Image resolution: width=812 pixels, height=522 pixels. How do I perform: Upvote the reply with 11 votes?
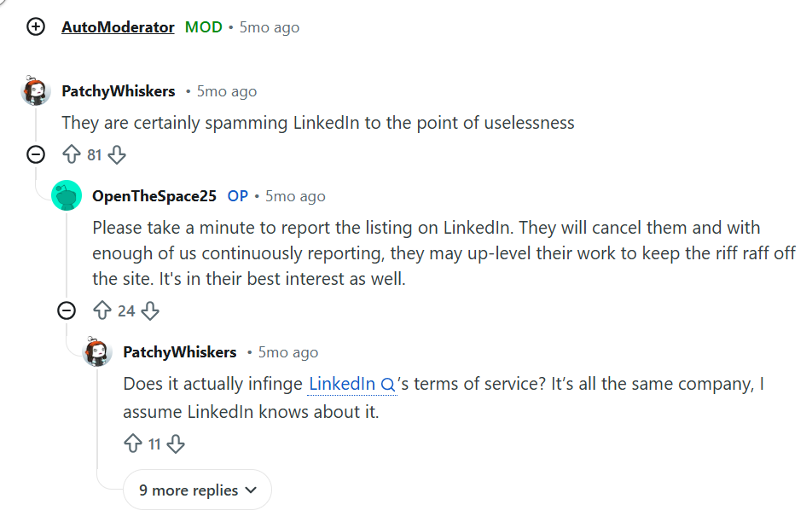133,444
